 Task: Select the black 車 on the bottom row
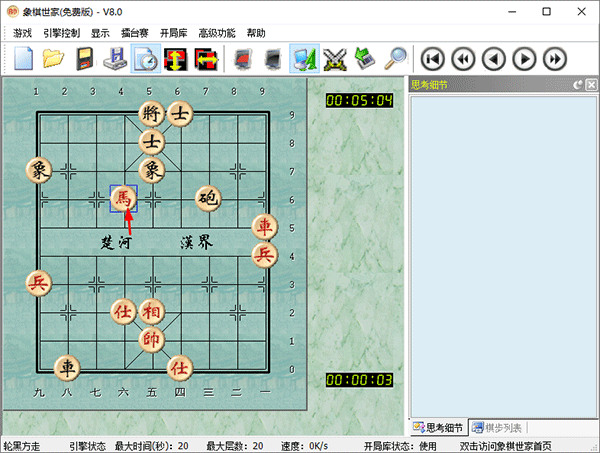point(67,368)
